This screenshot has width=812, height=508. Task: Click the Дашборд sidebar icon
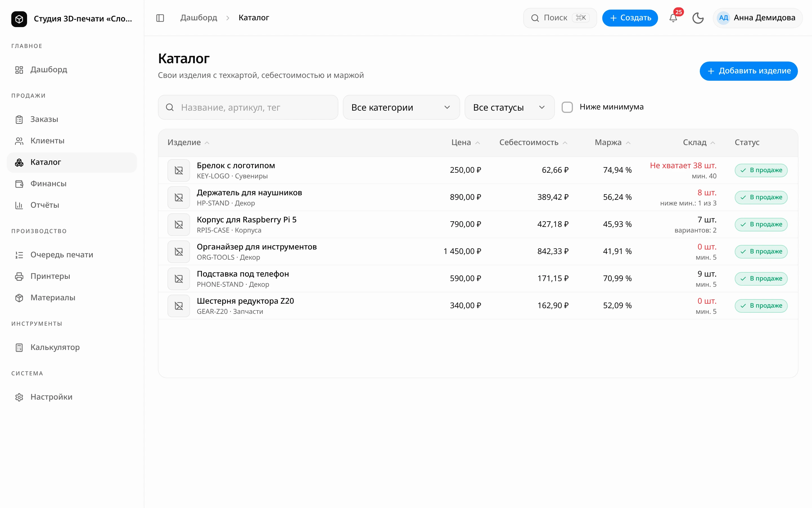19,69
